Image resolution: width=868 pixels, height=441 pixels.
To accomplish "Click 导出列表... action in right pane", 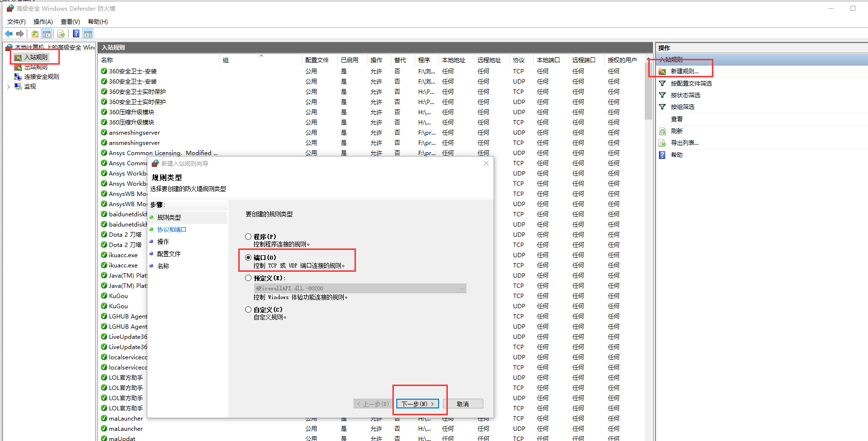I will tap(685, 143).
